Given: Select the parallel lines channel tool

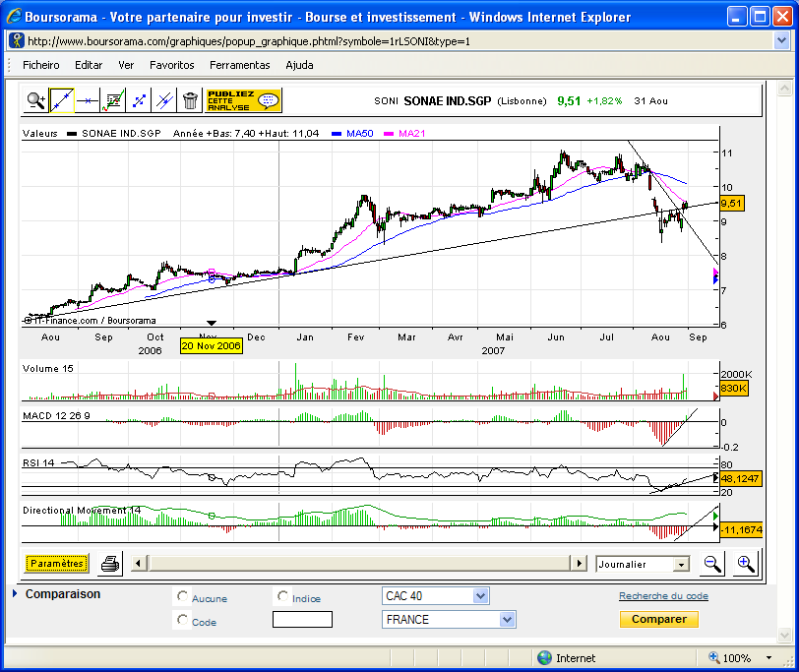Looking at the screenshot, I should tap(164, 99).
